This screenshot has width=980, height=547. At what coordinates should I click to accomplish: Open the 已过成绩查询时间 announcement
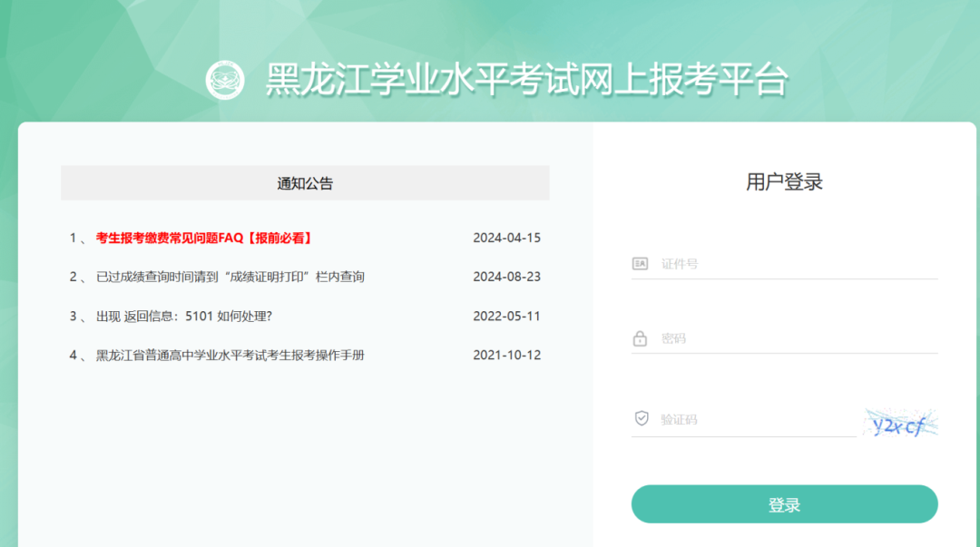pos(230,277)
